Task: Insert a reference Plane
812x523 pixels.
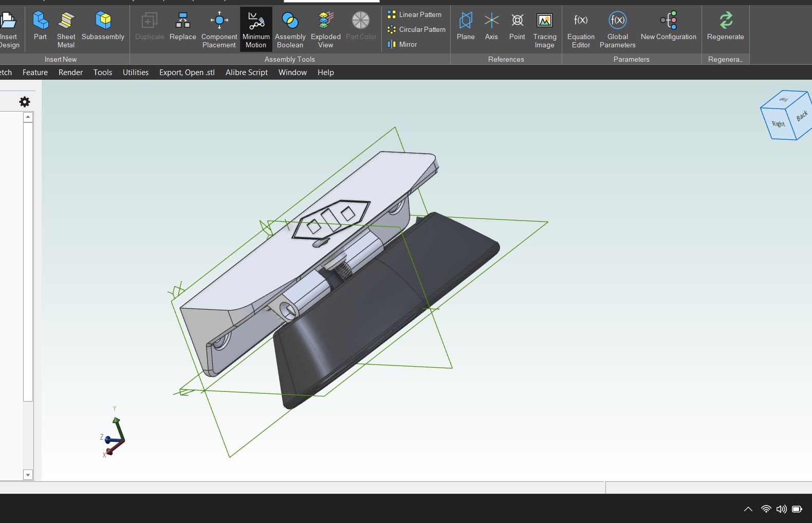Action: tap(466, 26)
